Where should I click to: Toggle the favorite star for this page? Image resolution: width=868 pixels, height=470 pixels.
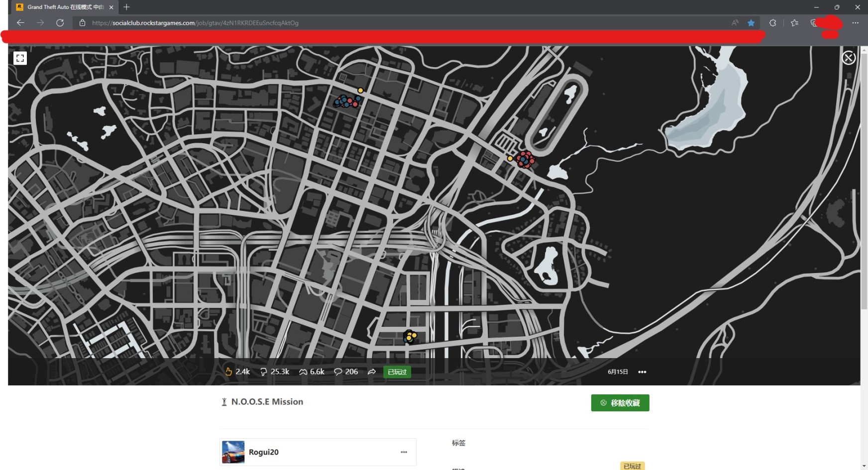pyautogui.click(x=751, y=23)
